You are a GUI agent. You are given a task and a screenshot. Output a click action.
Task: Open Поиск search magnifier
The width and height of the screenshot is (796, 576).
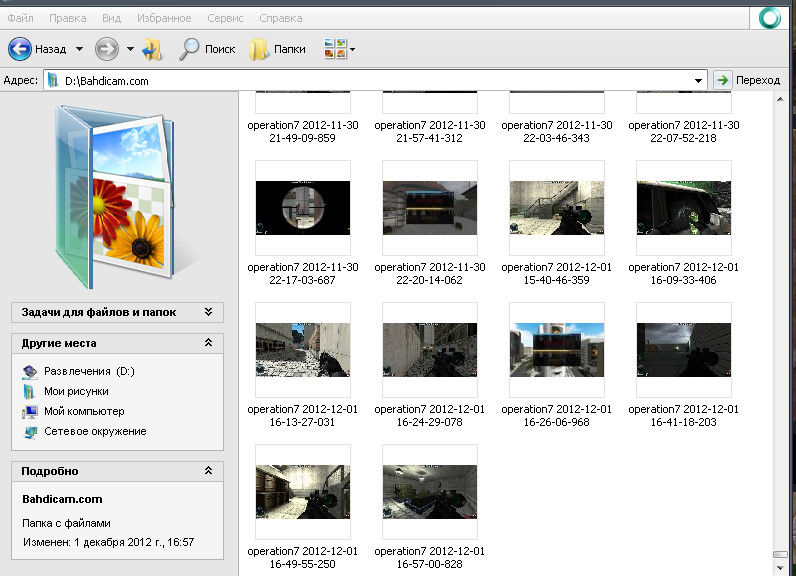tap(207, 49)
